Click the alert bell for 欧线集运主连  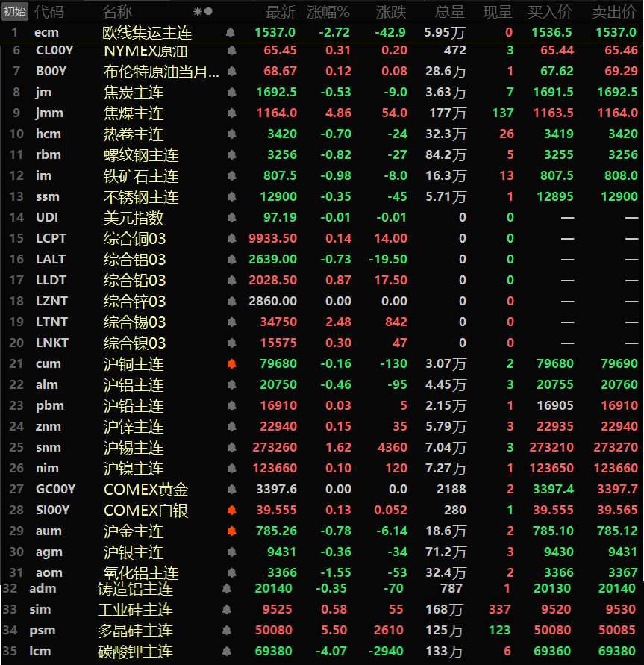[231, 33]
